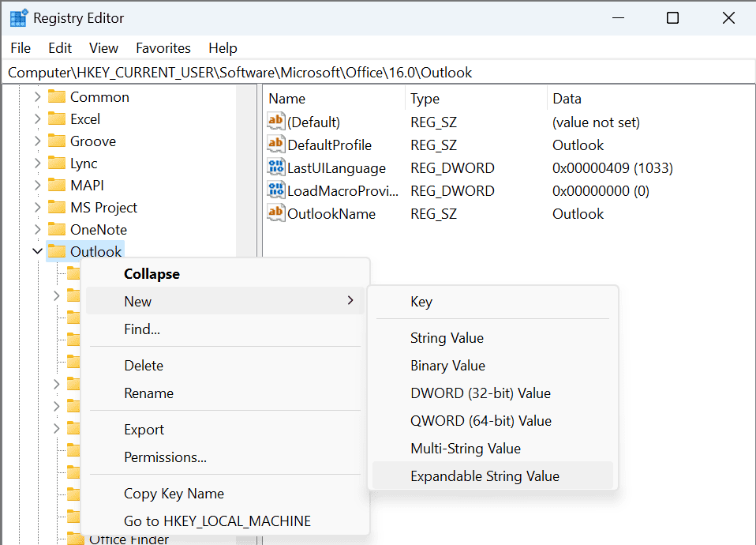Click the tree pane vertical scrollbar
This screenshot has width=756, height=545.
tap(246, 170)
